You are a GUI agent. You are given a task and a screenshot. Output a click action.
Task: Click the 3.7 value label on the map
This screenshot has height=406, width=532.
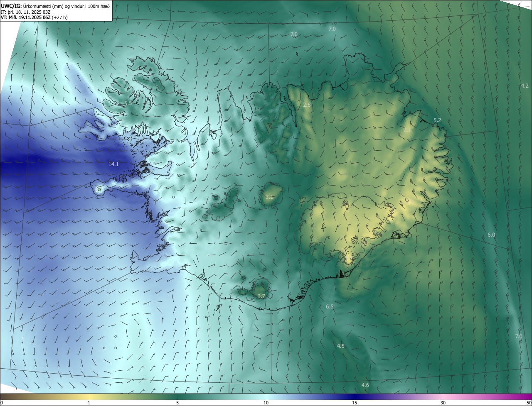(261, 296)
